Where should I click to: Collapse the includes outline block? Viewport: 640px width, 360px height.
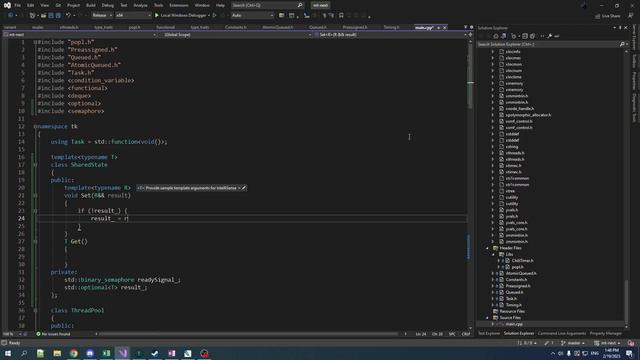click(x=35, y=42)
